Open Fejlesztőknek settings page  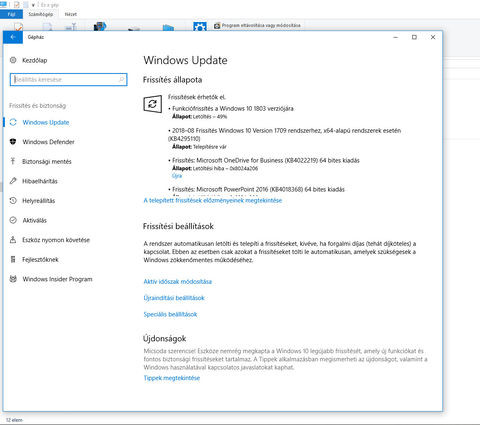click(x=40, y=259)
